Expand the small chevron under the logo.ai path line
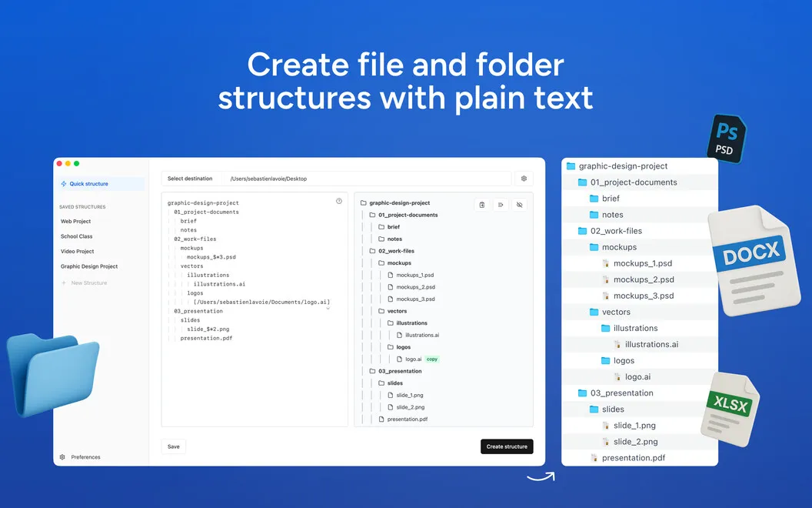The height and width of the screenshot is (508, 812). (x=328, y=309)
